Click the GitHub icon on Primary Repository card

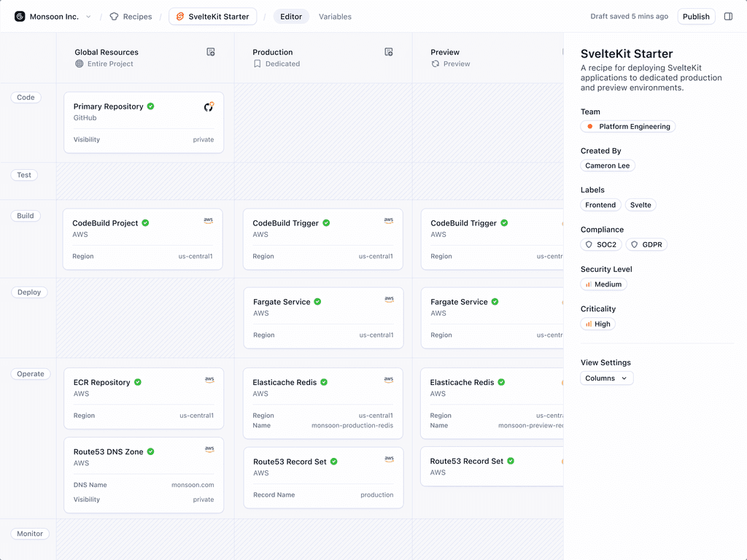(209, 106)
